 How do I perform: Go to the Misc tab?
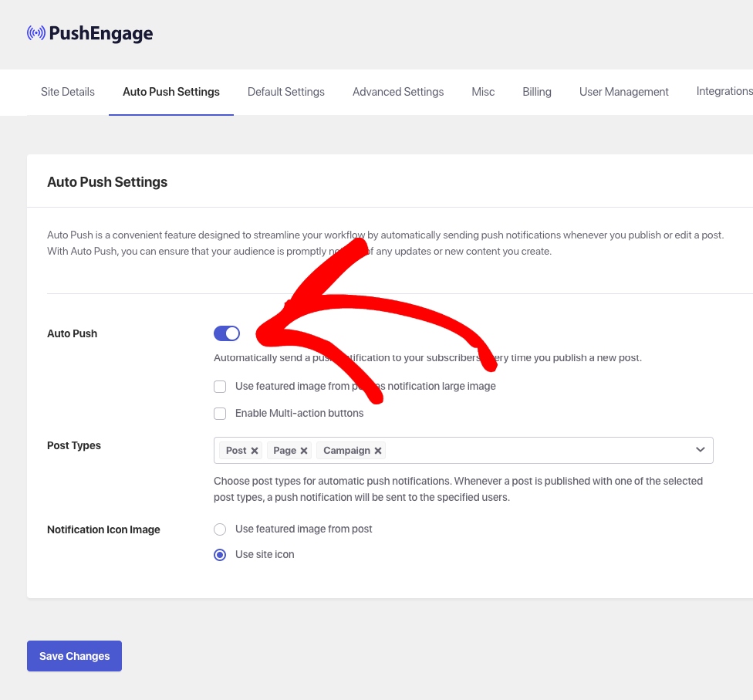click(x=483, y=92)
